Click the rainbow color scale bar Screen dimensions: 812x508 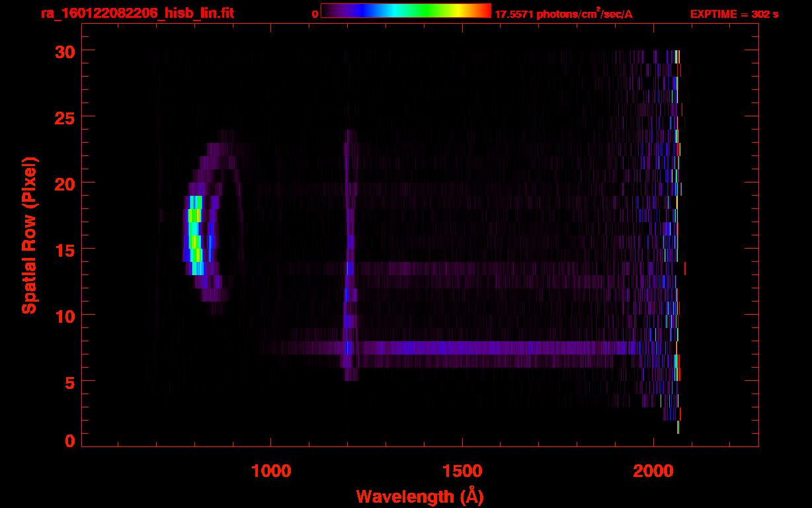(x=406, y=11)
